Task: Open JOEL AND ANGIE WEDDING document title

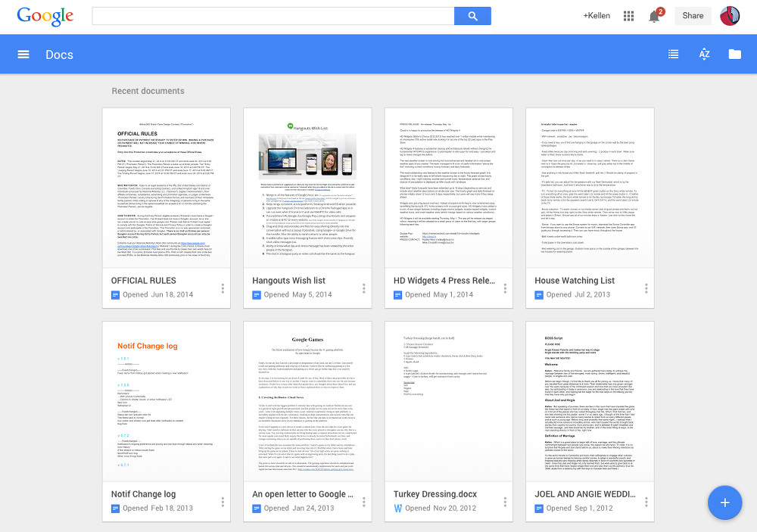Action: [584, 494]
